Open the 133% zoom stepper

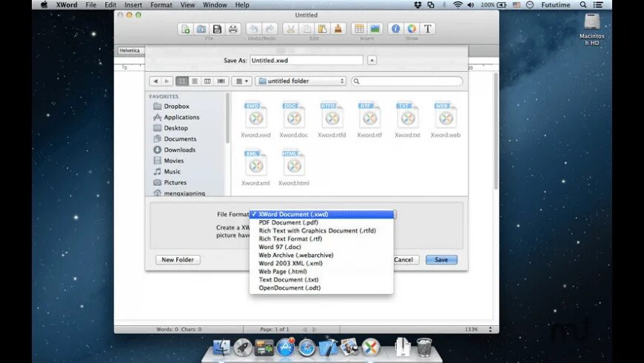[x=489, y=329]
